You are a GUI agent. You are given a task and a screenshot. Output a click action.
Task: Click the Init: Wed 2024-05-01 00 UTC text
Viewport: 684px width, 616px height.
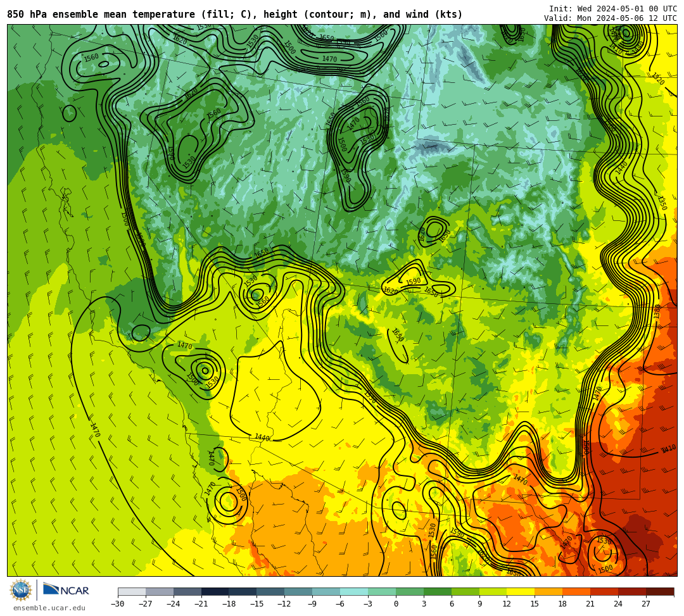(613, 9)
